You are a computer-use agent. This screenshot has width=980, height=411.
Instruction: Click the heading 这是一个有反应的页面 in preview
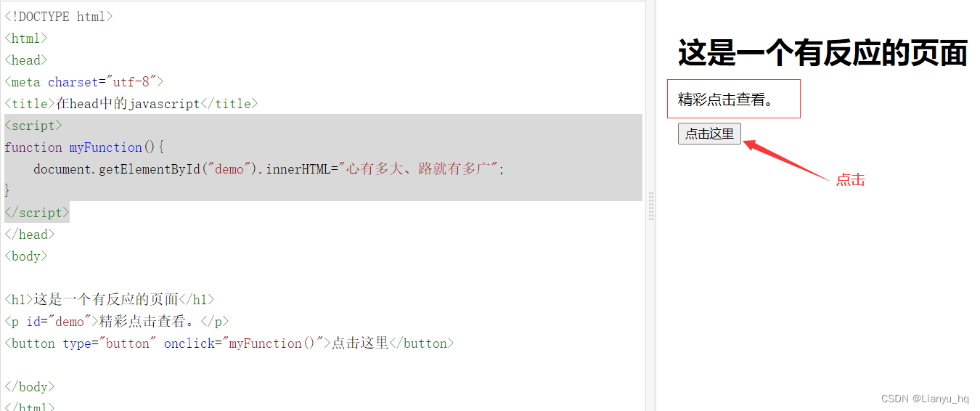[822, 54]
